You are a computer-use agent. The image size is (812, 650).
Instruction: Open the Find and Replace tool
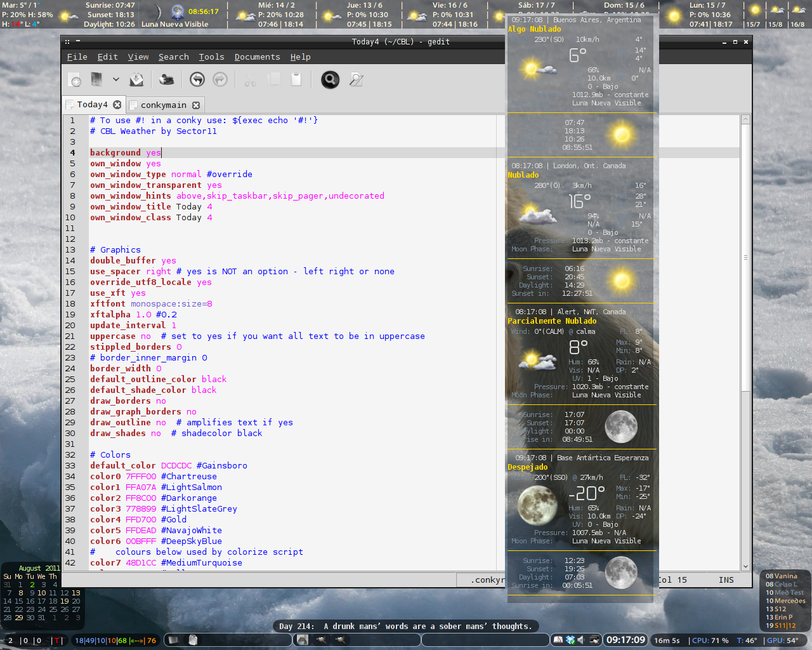(357, 79)
